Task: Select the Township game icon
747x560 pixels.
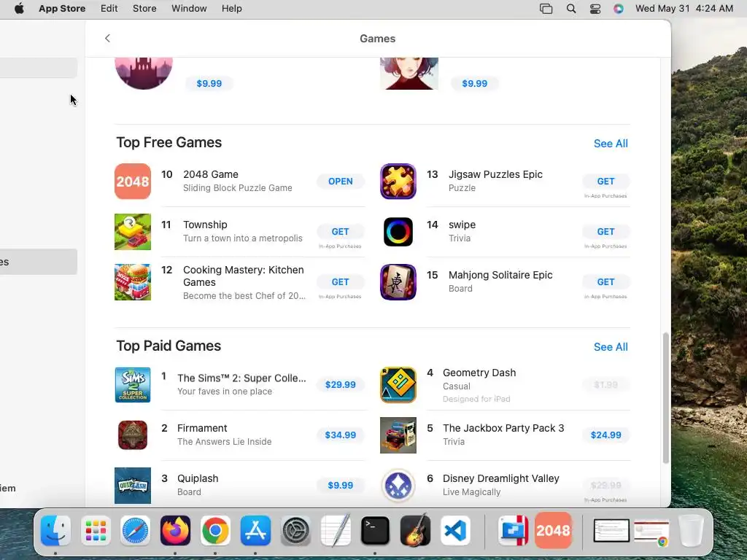Action: (133, 232)
